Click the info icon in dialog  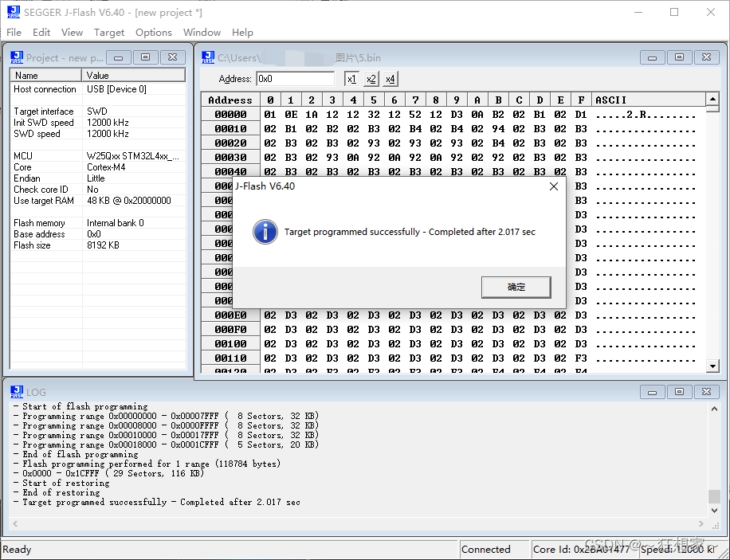tap(265, 232)
